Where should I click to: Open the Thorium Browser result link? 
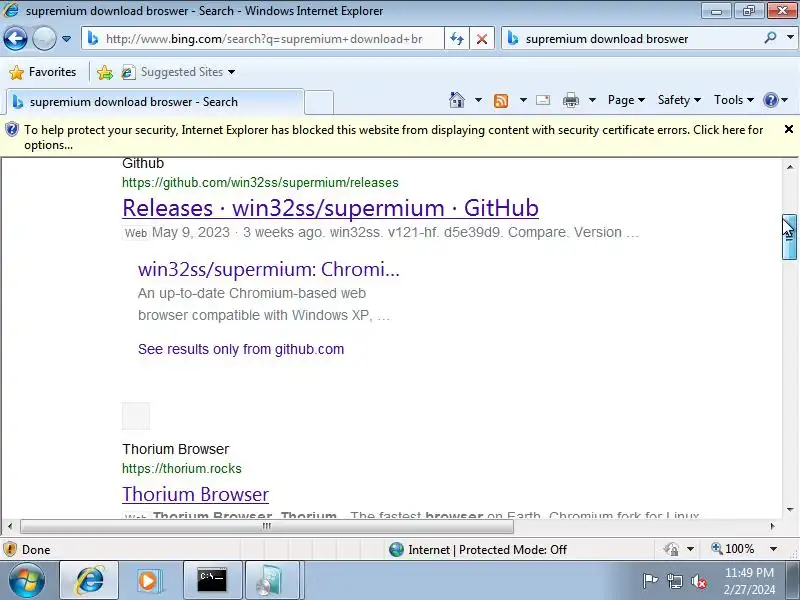(x=195, y=494)
